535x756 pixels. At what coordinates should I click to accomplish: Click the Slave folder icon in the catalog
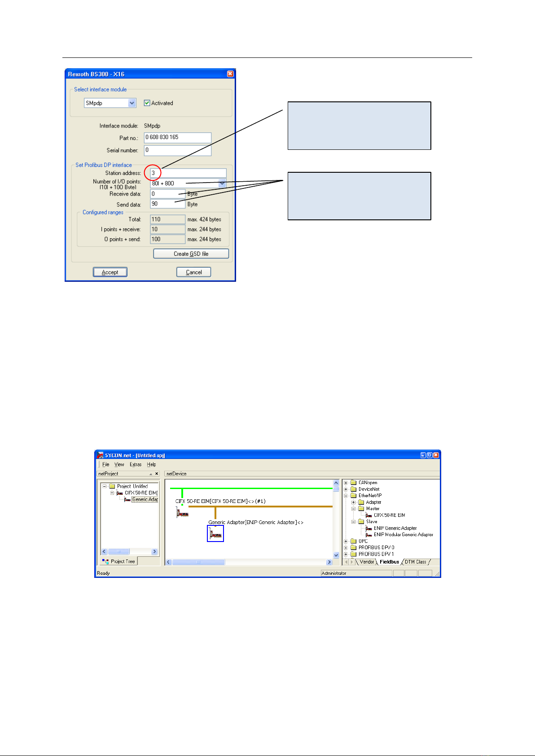(x=361, y=522)
